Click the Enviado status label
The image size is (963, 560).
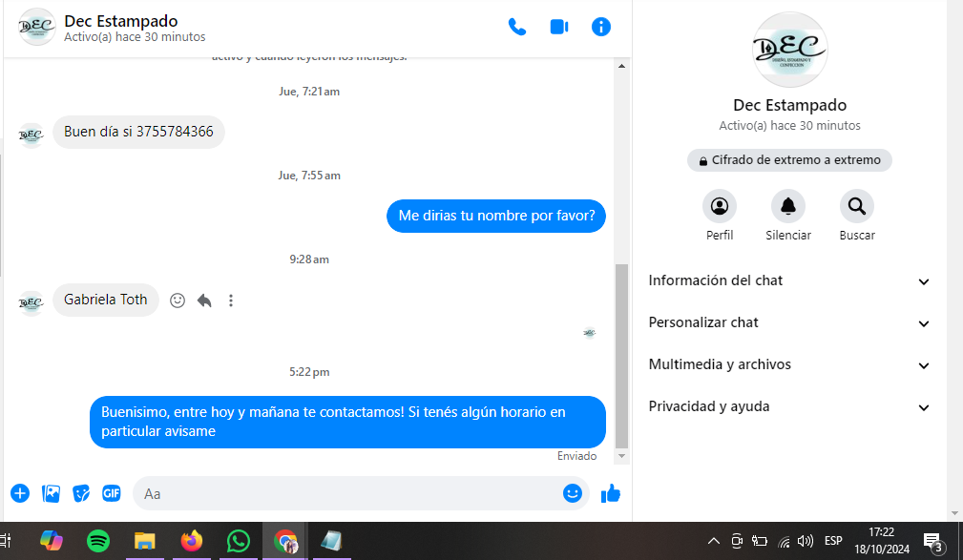point(576,456)
